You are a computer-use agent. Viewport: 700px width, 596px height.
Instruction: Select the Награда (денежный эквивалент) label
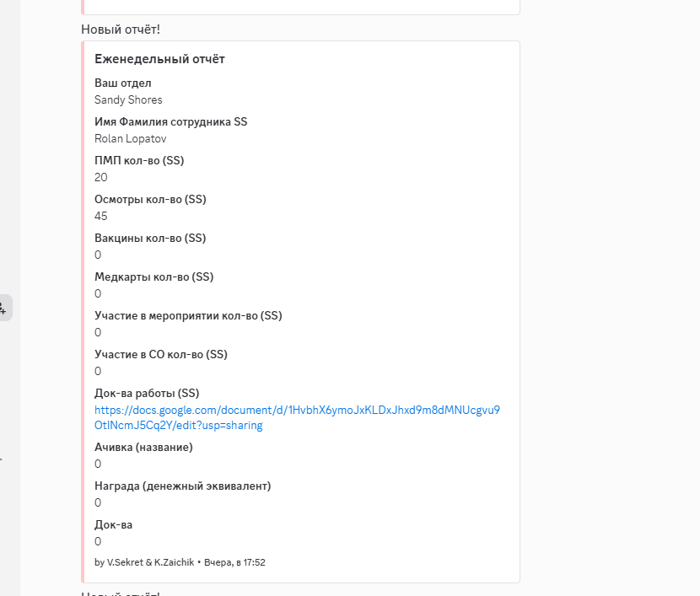[183, 486]
